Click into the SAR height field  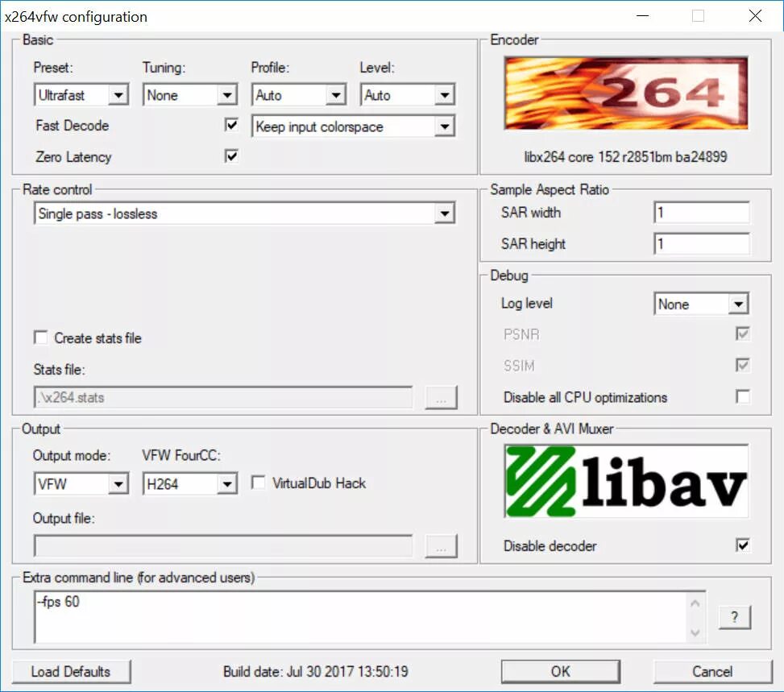click(702, 244)
